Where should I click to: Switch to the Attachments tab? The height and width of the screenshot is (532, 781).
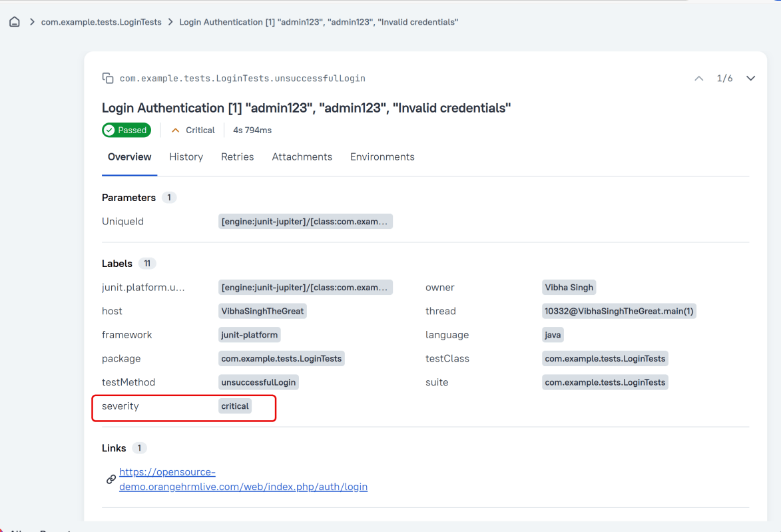[302, 157]
